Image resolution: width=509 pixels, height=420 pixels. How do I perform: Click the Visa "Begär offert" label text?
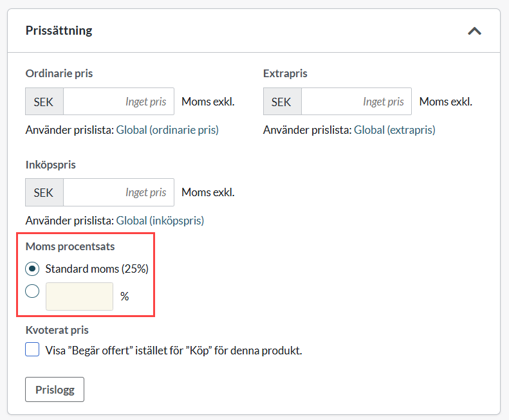click(x=174, y=351)
